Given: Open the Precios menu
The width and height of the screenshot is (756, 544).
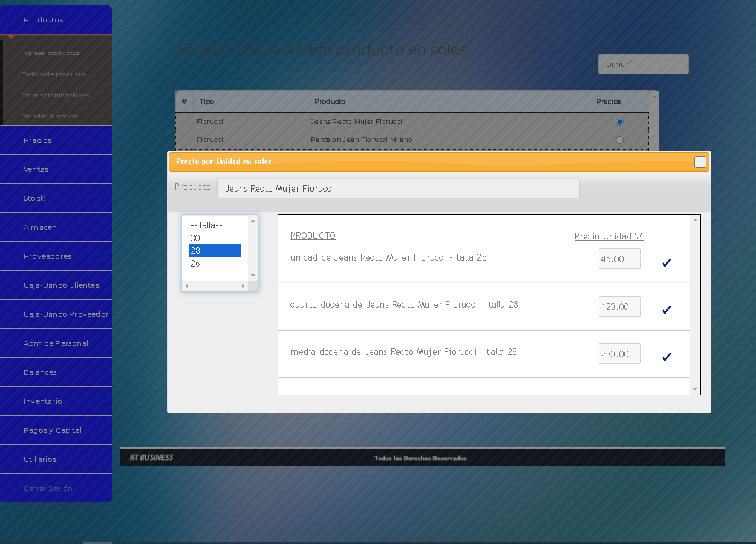Looking at the screenshot, I should (x=37, y=140).
